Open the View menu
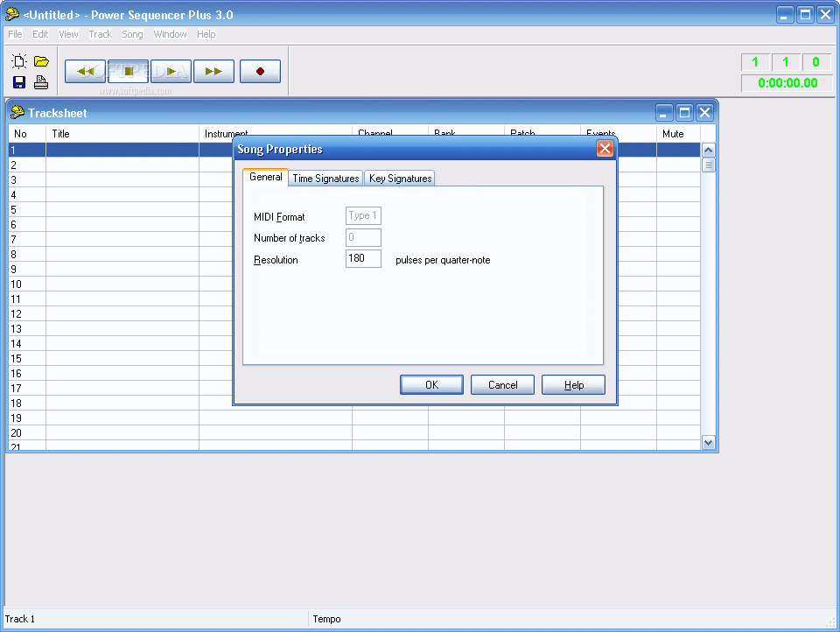This screenshot has height=632, width=840. pos(68,34)
